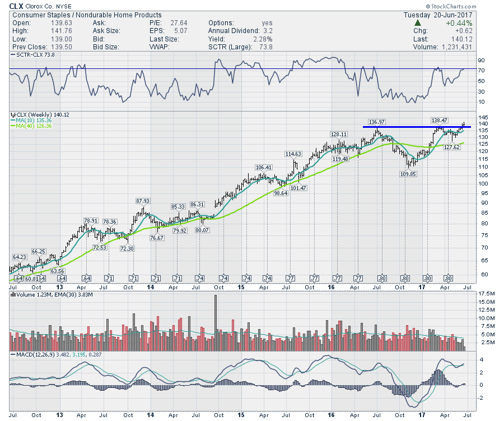Click the date Tuesday 20-Jun-2017

(x=438, y=15)
